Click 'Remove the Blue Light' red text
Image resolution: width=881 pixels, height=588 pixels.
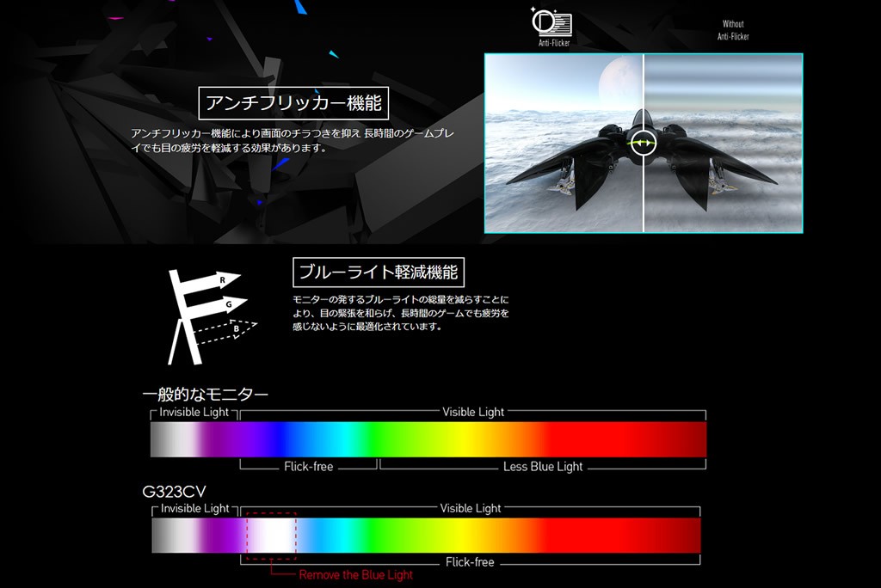coord(355,575)
